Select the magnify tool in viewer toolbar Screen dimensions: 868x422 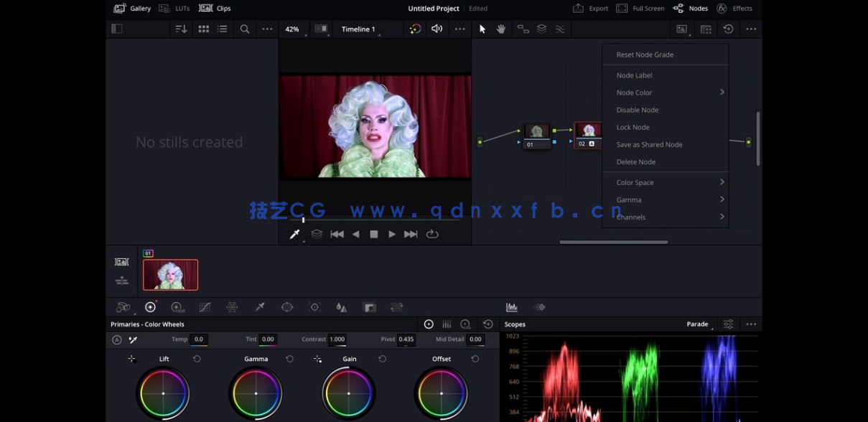point(245,29)
